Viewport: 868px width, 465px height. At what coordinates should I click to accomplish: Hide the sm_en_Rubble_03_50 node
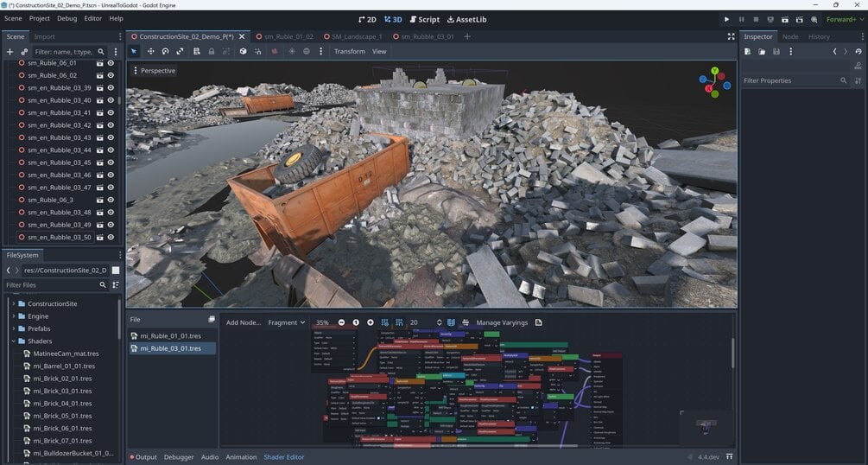click(111, 237)
